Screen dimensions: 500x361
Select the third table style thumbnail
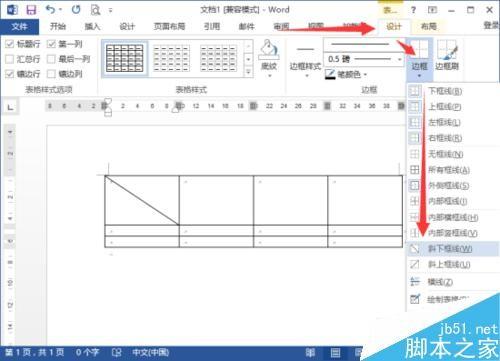(x=218, y=58)
